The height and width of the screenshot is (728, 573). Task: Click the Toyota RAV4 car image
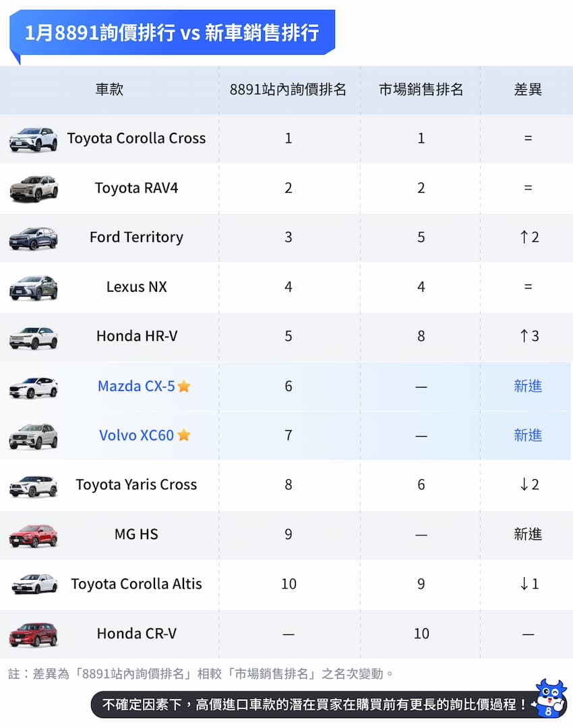[x=33, y=189]
